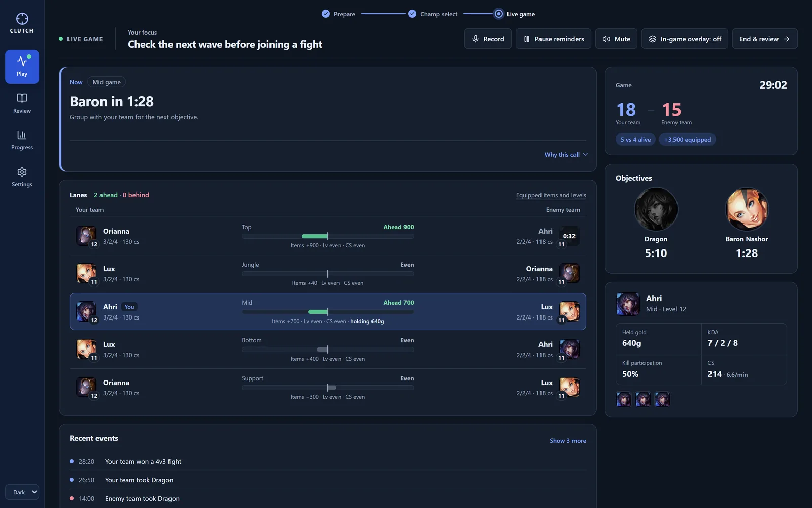Pause reminders

point(553,39)
